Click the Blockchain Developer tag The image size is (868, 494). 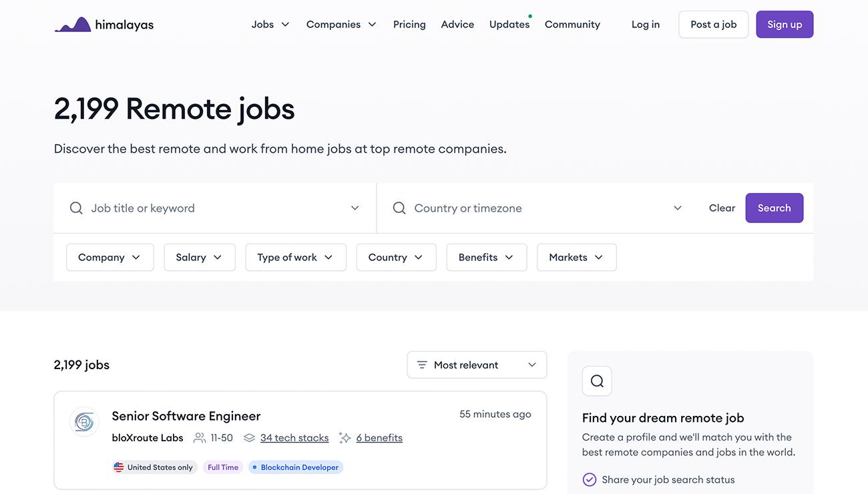click(x=296, y=467)
